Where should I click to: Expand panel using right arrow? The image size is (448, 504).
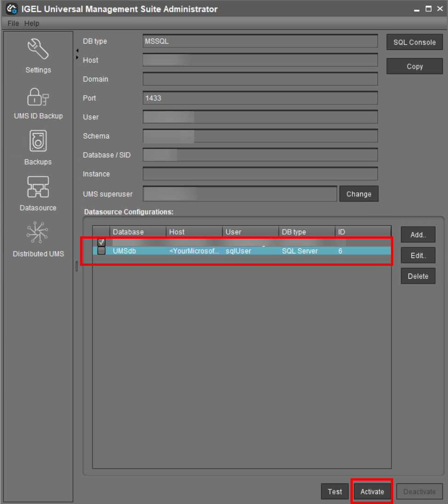coord(77,57)
